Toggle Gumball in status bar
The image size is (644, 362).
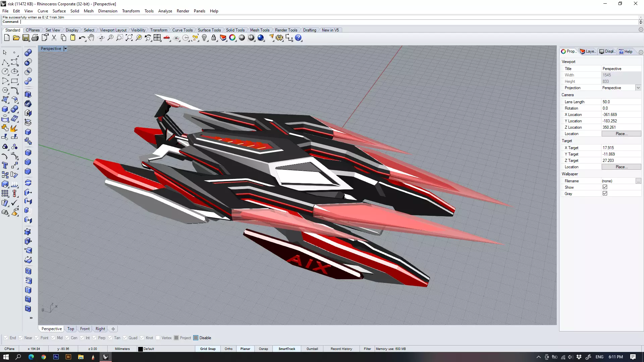312,349
